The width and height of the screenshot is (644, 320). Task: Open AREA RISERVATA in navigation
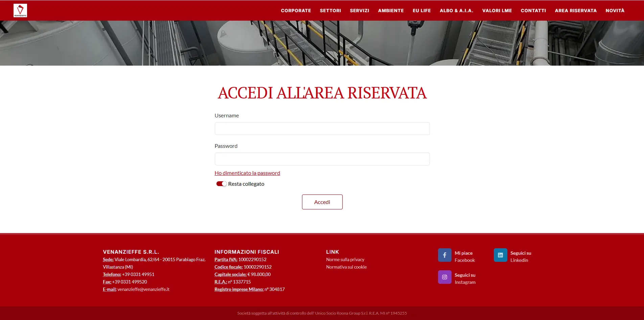click(576, 10)
